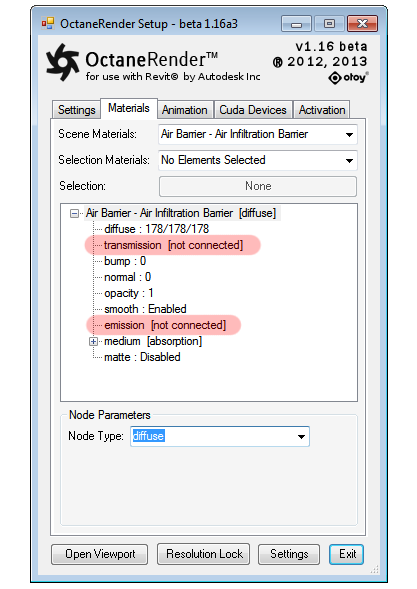Click the title bar application icon
417x589 pixels.
(48, 24)
